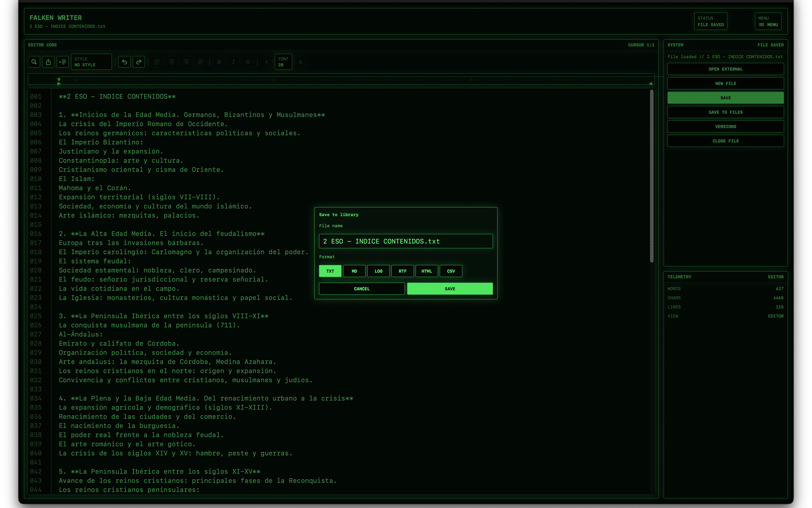Click line 'Emirato y califato de Córdoba.'
This screenshot has width=812, height=508.
119,343
